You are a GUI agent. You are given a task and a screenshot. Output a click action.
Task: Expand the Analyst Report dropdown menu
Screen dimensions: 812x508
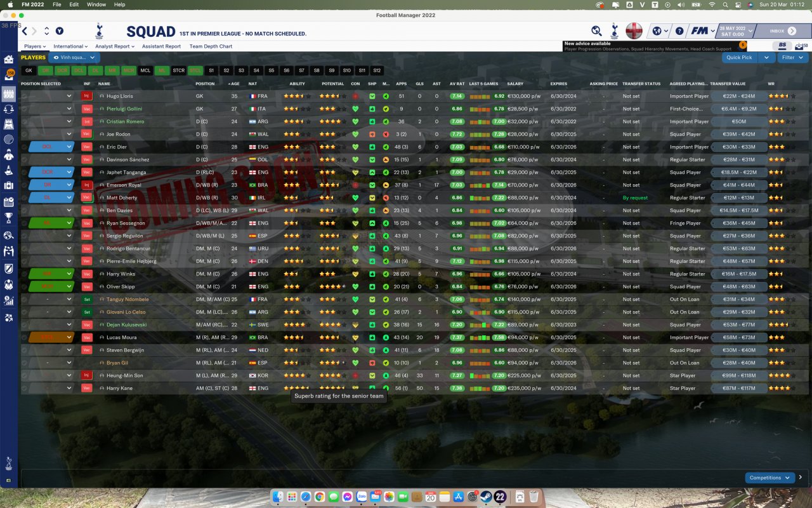click(114, 46)
